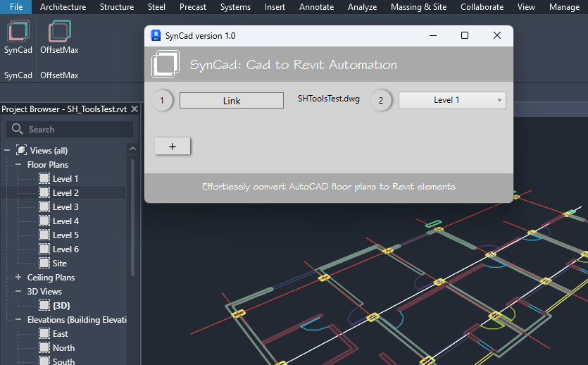Click the OffsetMax panel label under the ribbon
This screenshot has width=588, height=365.
(59, 75)
